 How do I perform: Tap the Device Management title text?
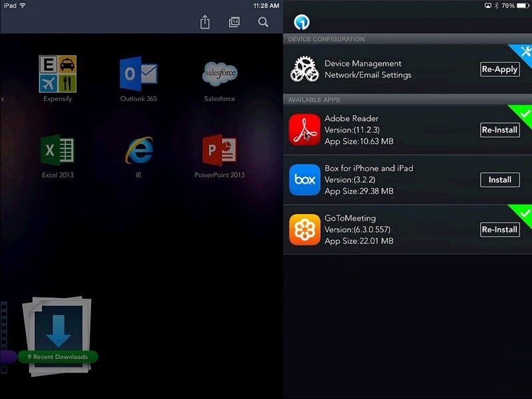pyautogui.click(x=363, y=63)
